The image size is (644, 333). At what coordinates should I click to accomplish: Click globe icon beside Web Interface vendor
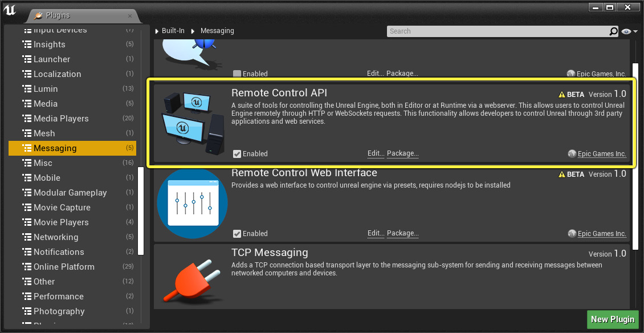click(x=572, y=234)
